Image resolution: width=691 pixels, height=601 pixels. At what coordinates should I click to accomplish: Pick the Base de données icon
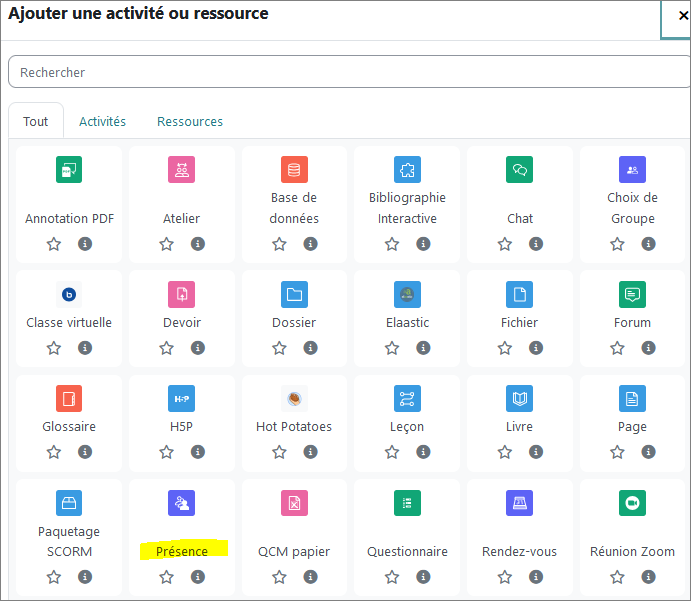coord(294,169)
